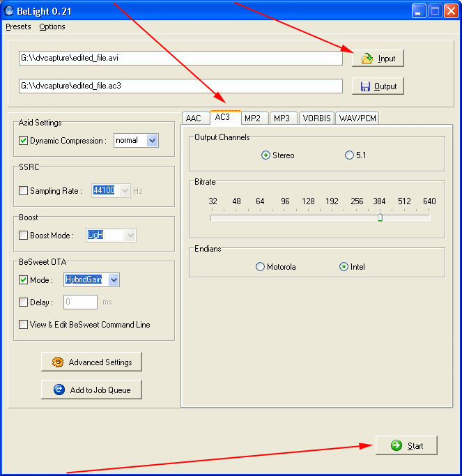The height and width of the screenshot is (476, 462).
Task: Choose Motorola endian option
Action: (260, 267)
